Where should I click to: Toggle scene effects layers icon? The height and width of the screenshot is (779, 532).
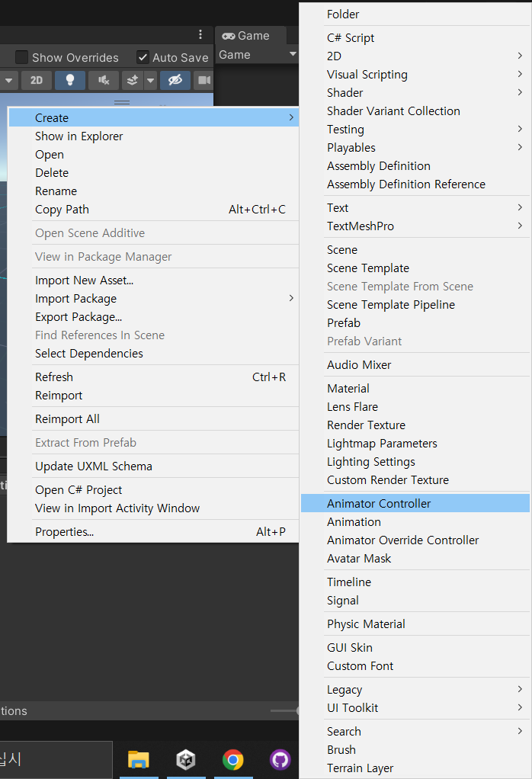[x=132, y=80]
